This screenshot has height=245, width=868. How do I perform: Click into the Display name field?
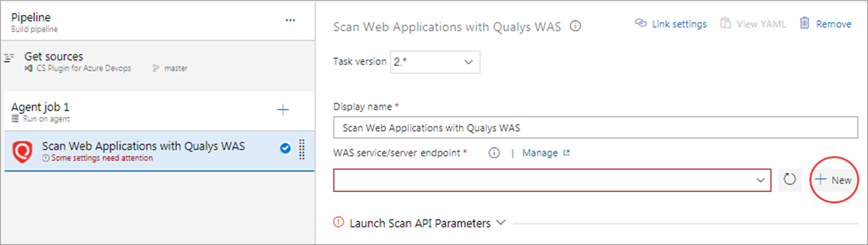click(595, 128)
